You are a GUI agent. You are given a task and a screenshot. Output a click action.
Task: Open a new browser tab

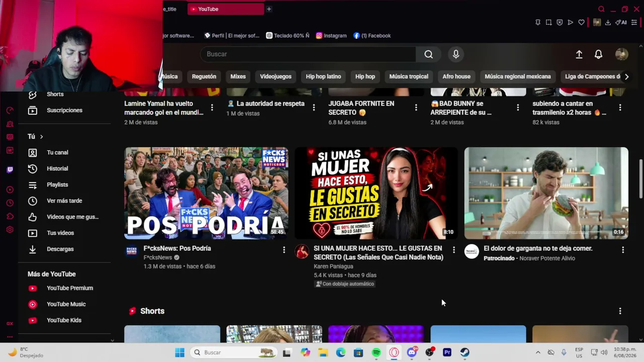pos(269,9)
